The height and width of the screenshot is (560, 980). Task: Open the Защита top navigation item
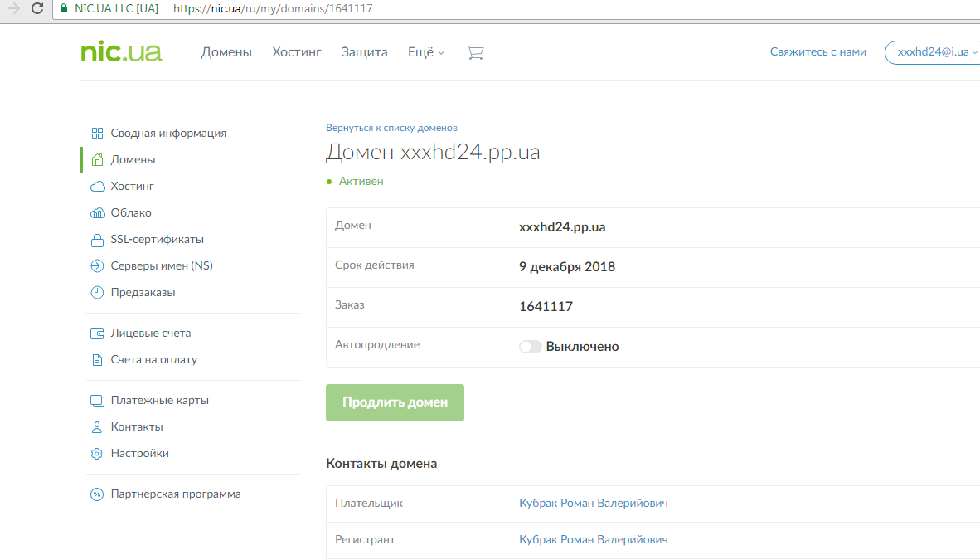click(x=364, y=52)
